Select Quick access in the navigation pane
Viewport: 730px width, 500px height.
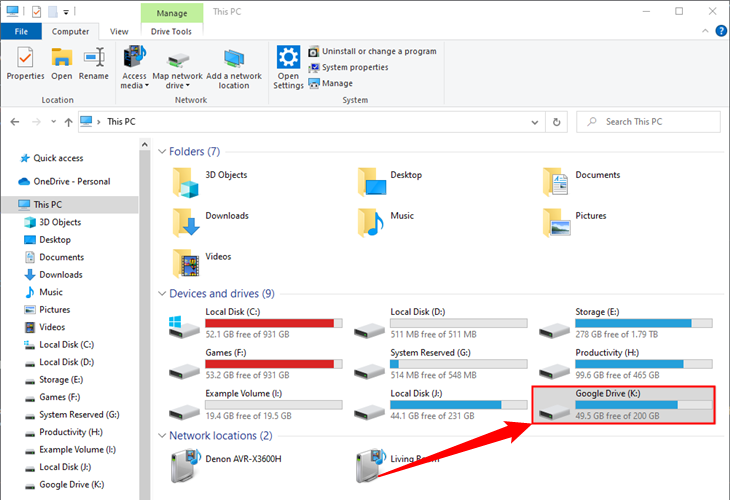click(x=58, y=158)
